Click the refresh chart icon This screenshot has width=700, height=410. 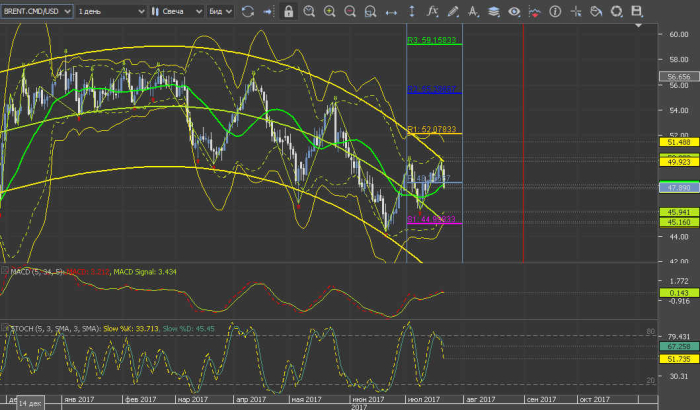point(247,11)
